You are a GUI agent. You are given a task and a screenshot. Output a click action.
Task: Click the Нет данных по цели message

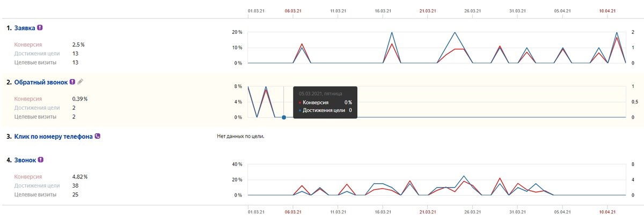pos(240,137)
